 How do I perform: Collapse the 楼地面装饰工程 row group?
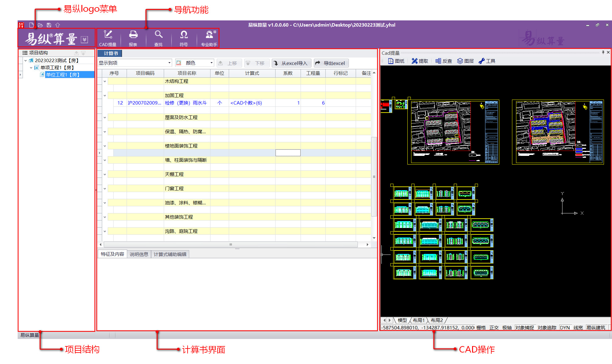point(105,146)
